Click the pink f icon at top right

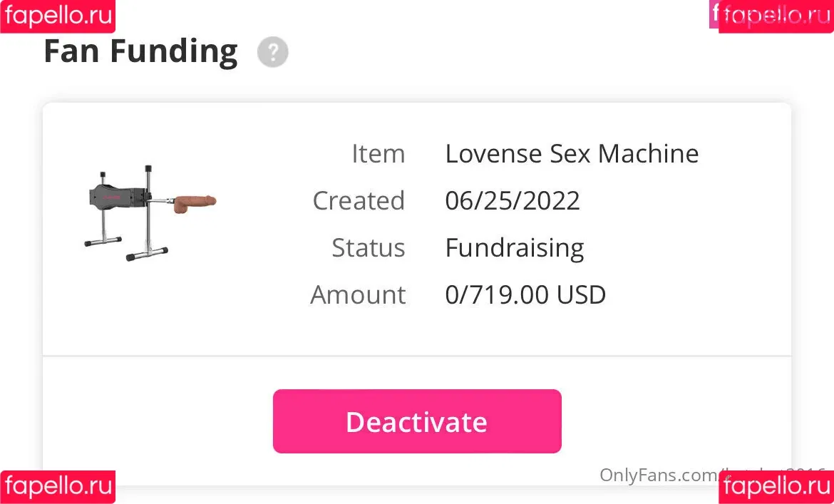pos(714,13)
